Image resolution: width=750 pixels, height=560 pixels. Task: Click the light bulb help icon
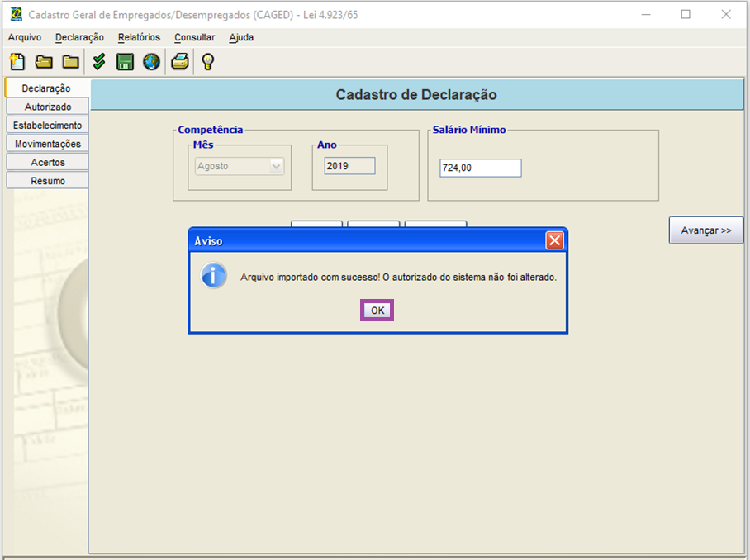tap(207, 62)
